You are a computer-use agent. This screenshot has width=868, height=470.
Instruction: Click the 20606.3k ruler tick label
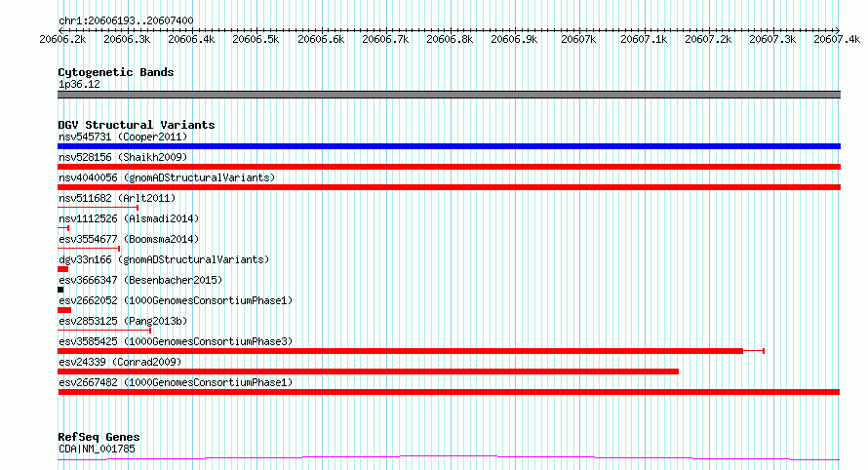pos(127,39)
